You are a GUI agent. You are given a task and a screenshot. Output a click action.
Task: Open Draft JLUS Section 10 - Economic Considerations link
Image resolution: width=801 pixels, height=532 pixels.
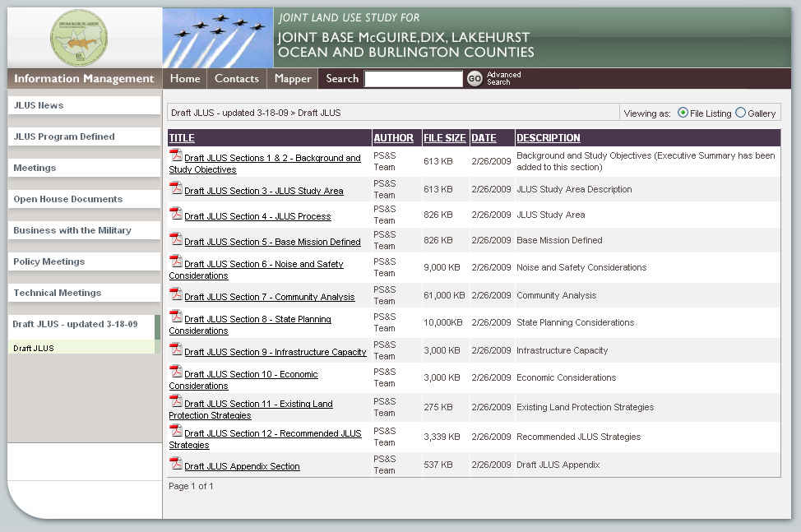click(x=243, y=380)
